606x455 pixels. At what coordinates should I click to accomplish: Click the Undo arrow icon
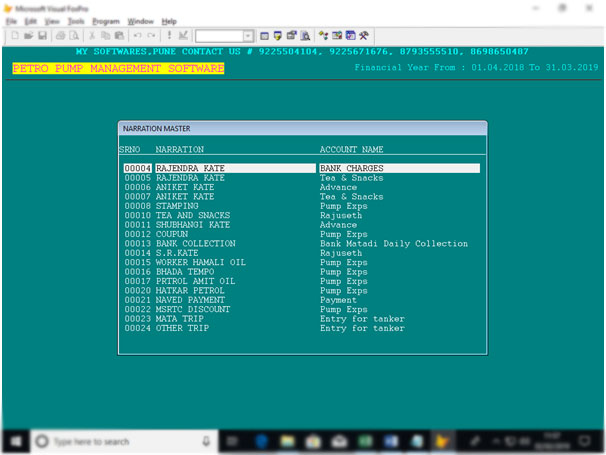[x=138, y=36]
